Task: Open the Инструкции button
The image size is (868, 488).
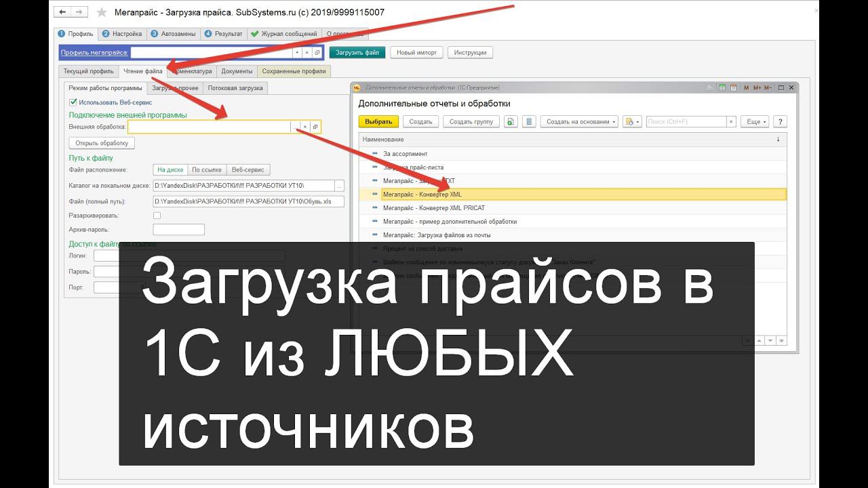Action: click(471, 52)
